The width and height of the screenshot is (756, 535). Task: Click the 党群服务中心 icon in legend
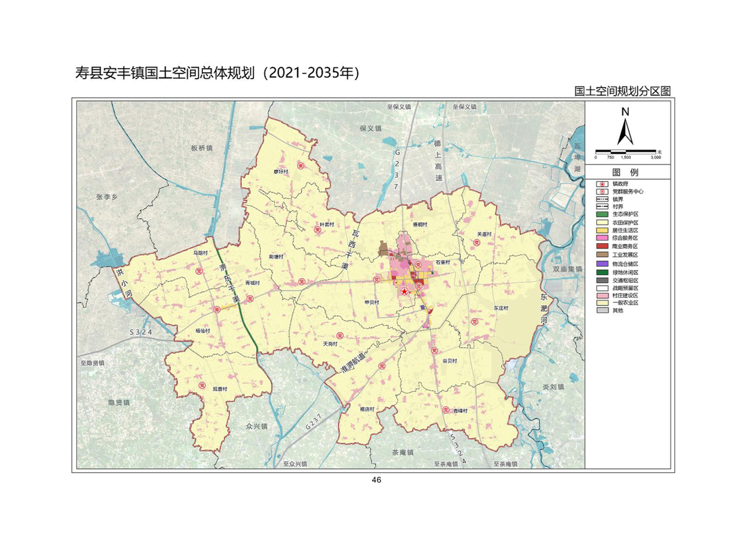pyautogui.click(x=602, y=191)
